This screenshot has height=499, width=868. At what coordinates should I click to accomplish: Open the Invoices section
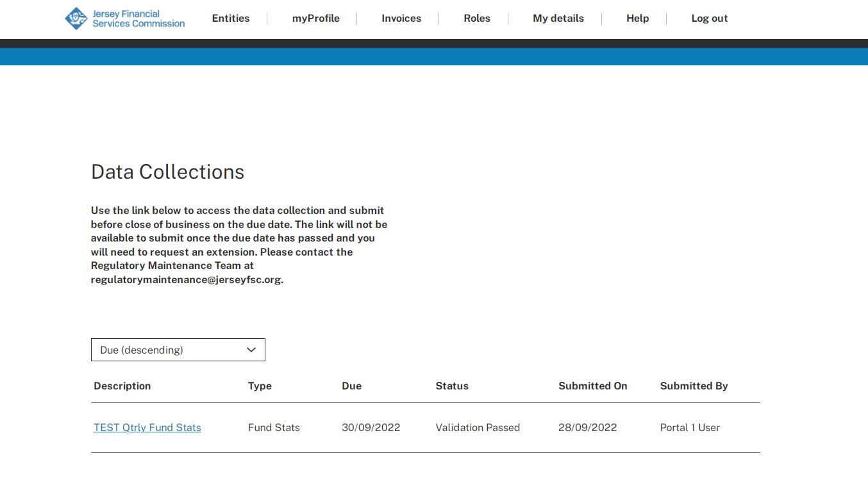point(401,19)
